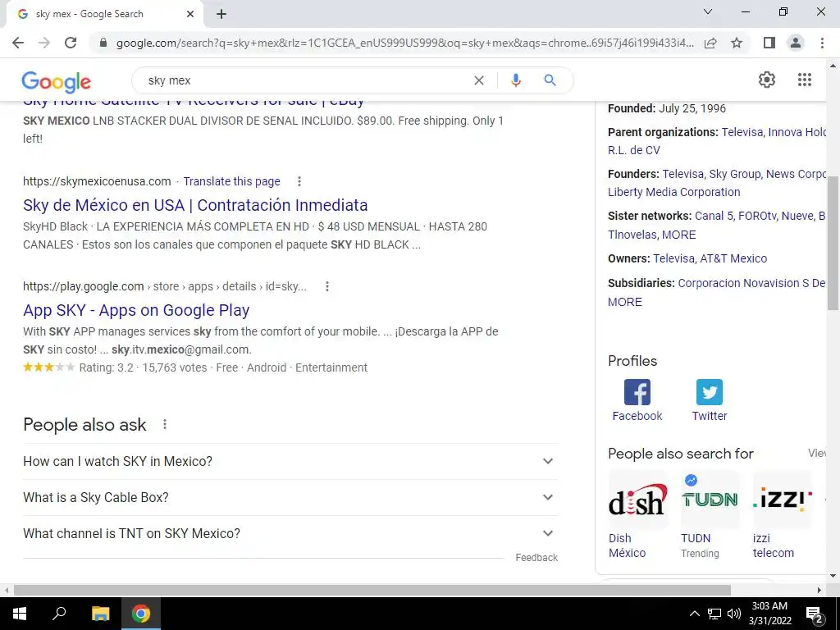Viewport: 840px width, 630px height.
Task: Click the Feedback link under questions
Action: click(x=536, y=558)
